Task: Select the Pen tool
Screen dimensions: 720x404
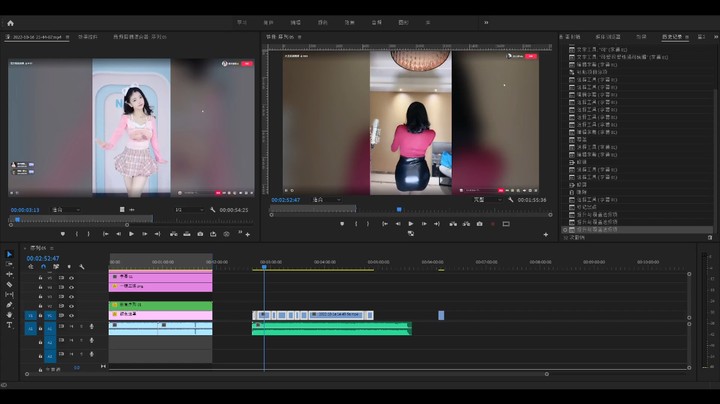Action: click(x=9, y=305)
